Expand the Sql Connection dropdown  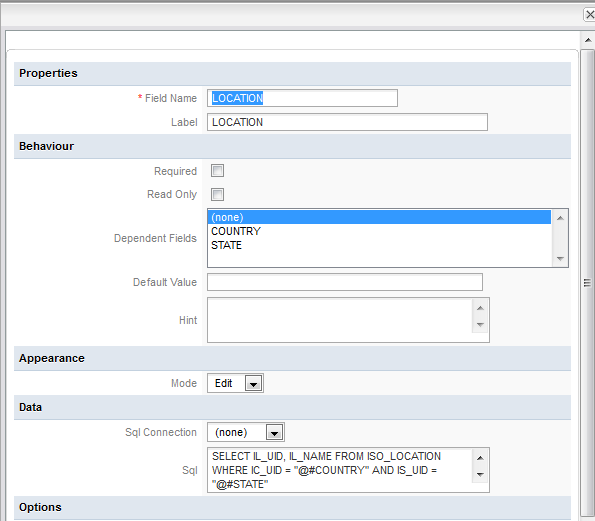[x=274, y=433]
